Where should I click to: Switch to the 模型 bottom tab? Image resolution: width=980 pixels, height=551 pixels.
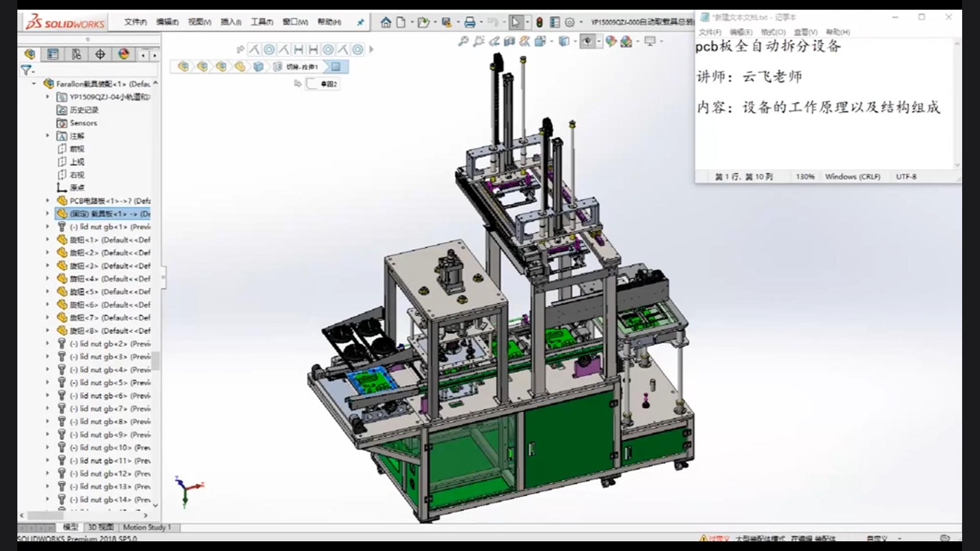pyautogui.click(x=70, y=527)
